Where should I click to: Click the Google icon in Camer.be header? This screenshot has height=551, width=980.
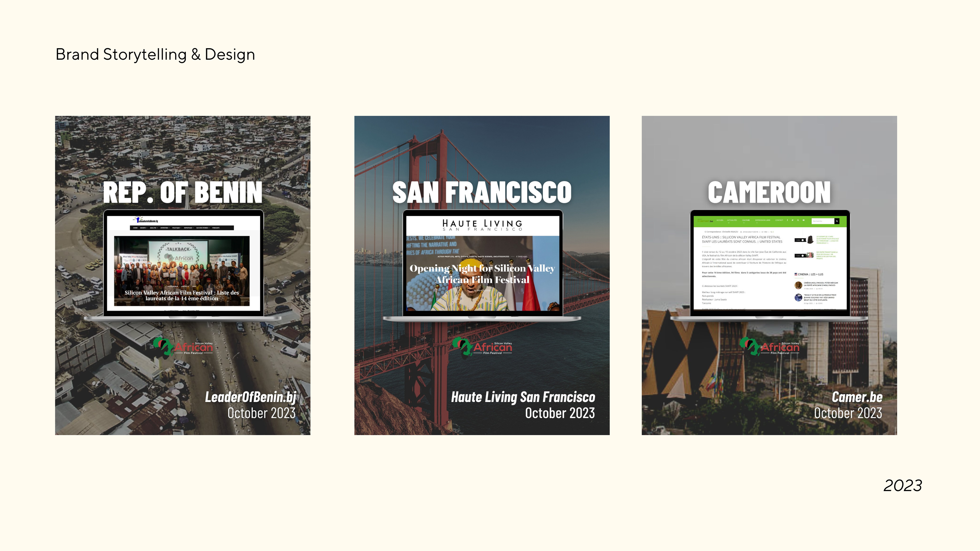[798, 220]
